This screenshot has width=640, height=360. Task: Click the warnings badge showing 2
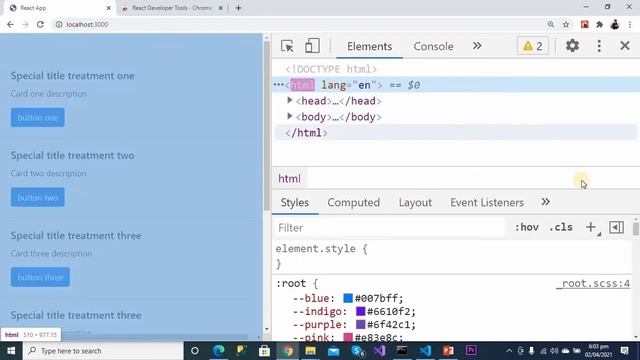[x=533, y=46]
